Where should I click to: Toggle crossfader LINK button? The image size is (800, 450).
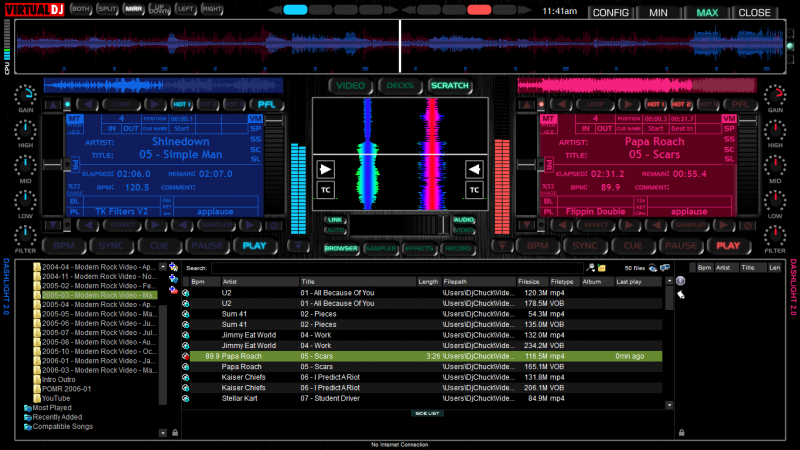pyautogui.click(x=335, y=220)
